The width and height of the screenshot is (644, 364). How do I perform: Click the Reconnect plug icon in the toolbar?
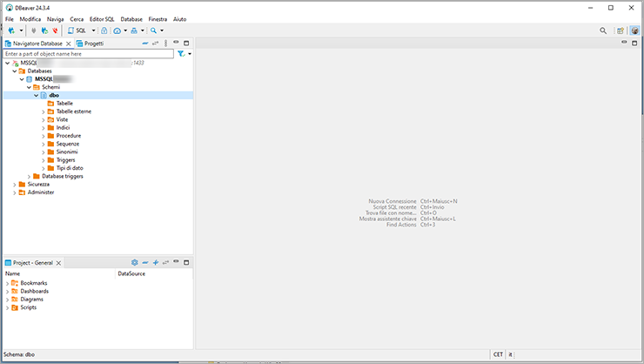point(44,30)
